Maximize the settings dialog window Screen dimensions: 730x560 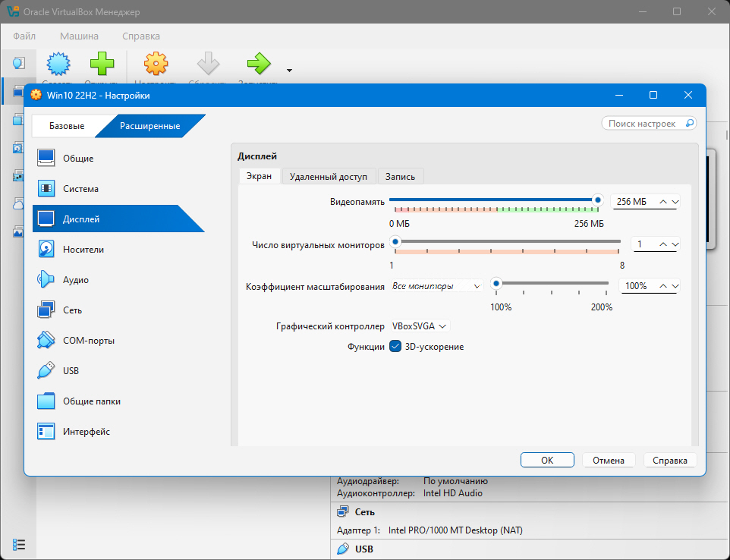pos(653,95)
